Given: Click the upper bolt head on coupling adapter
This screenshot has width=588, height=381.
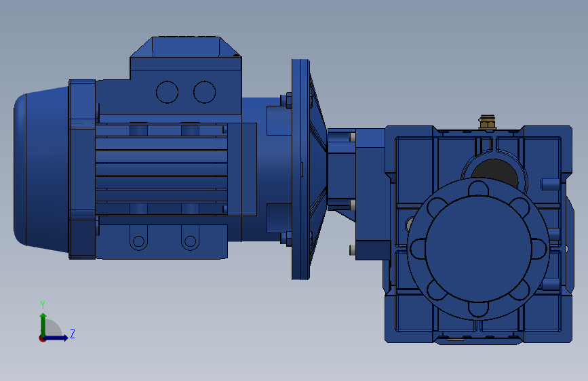Looking at the screenshot, I should pos(353,137).
